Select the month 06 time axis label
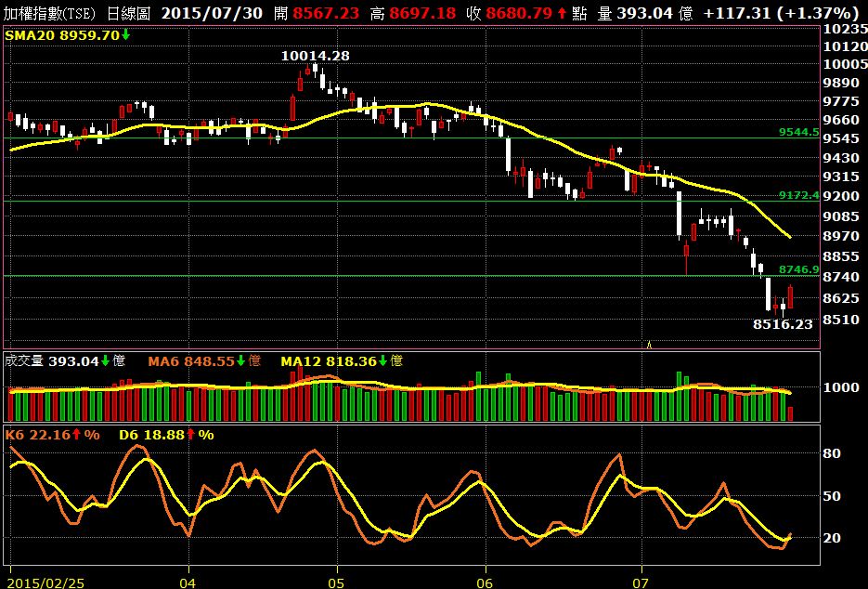 485,582
